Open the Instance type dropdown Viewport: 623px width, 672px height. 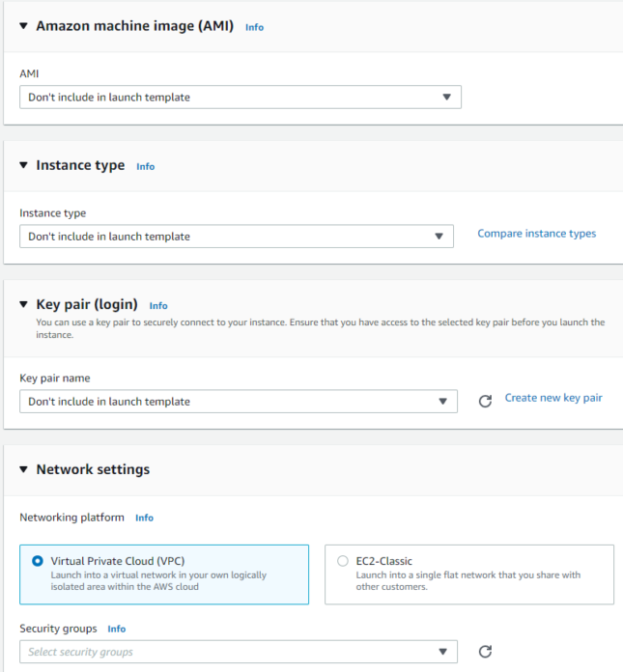pos(237,237)
